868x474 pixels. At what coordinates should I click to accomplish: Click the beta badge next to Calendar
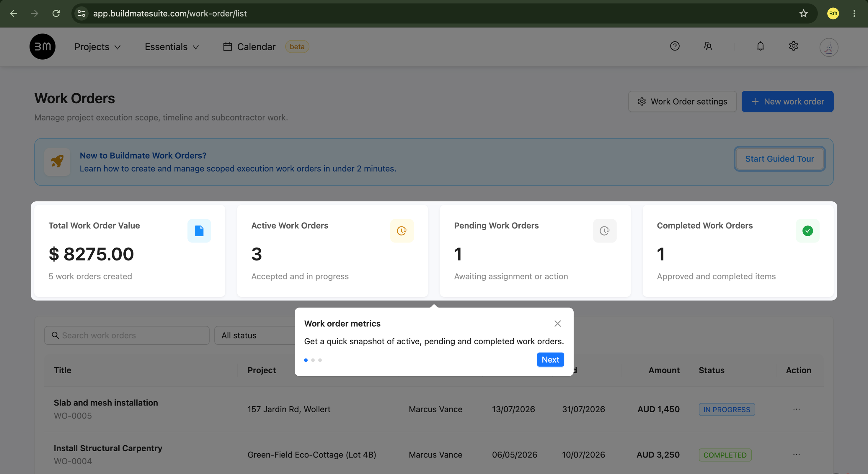point(297,47)
